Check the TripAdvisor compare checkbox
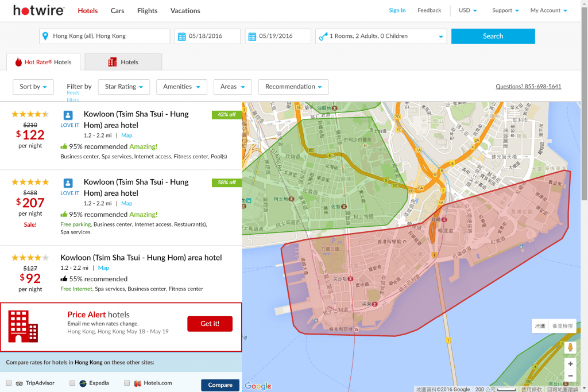The image size is (588, 392). tap(9, 383)
